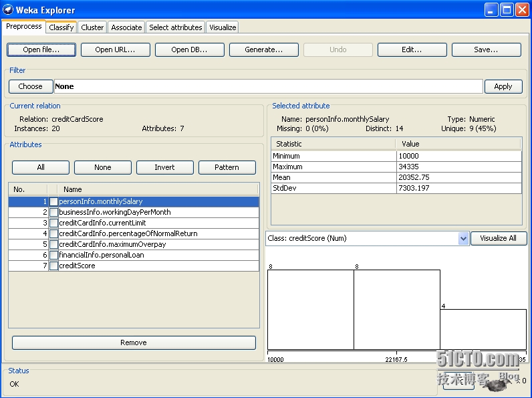Click the Weka bird icon in title bar

click(x=8, y=9)
